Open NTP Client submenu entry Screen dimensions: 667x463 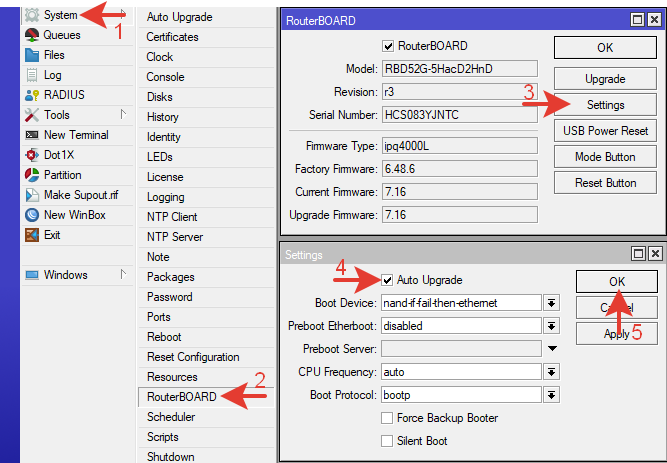coord(206,217)
